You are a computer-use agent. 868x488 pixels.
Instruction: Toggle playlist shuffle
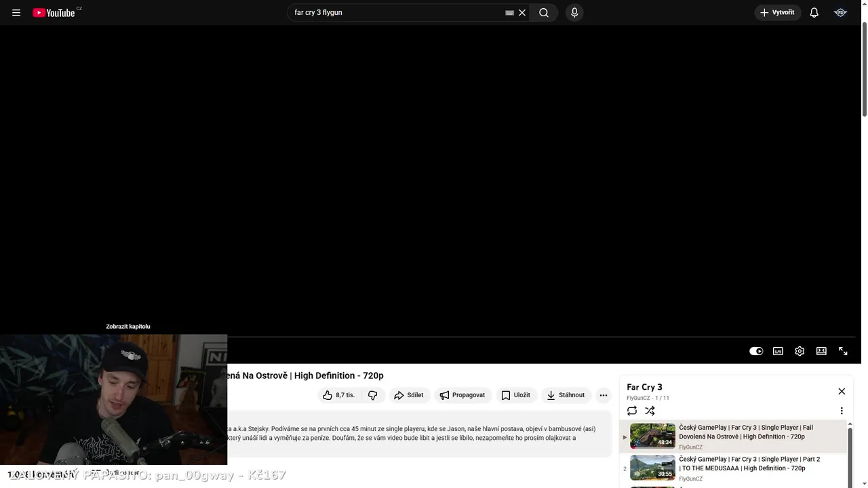point(650,411)
